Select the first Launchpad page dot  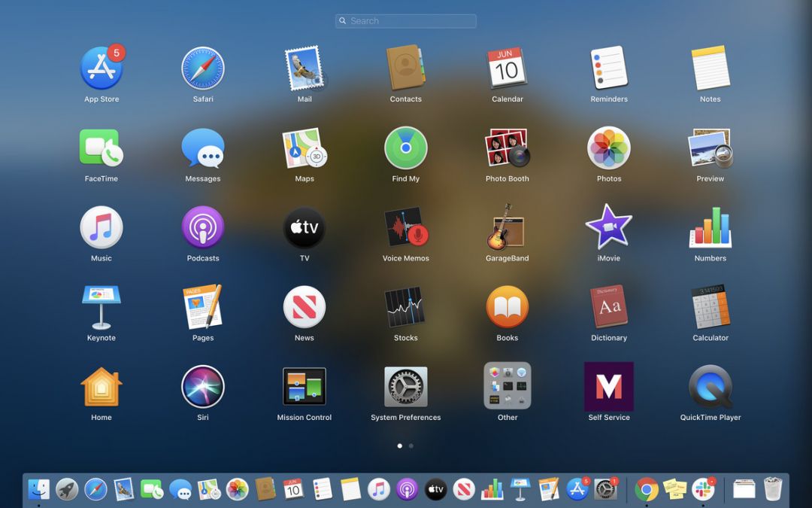(x=399, y=446)
